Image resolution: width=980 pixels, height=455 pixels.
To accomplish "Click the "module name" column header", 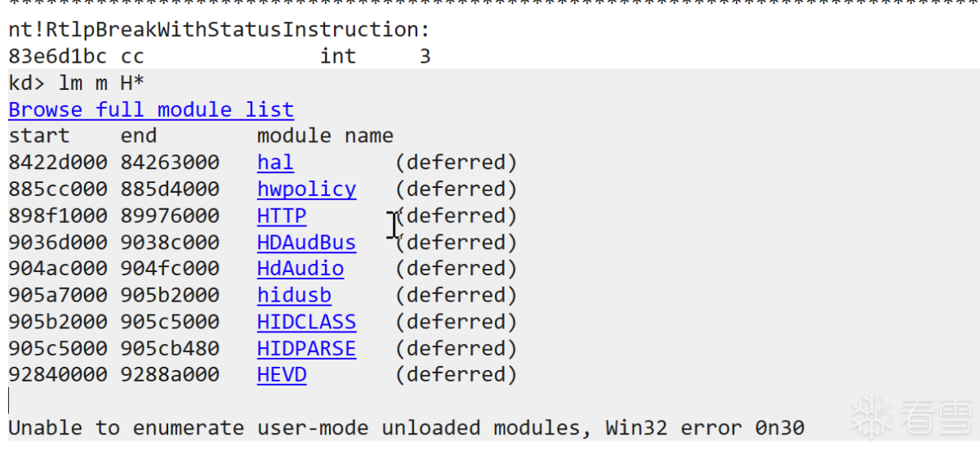I will [x=325, y=136].
